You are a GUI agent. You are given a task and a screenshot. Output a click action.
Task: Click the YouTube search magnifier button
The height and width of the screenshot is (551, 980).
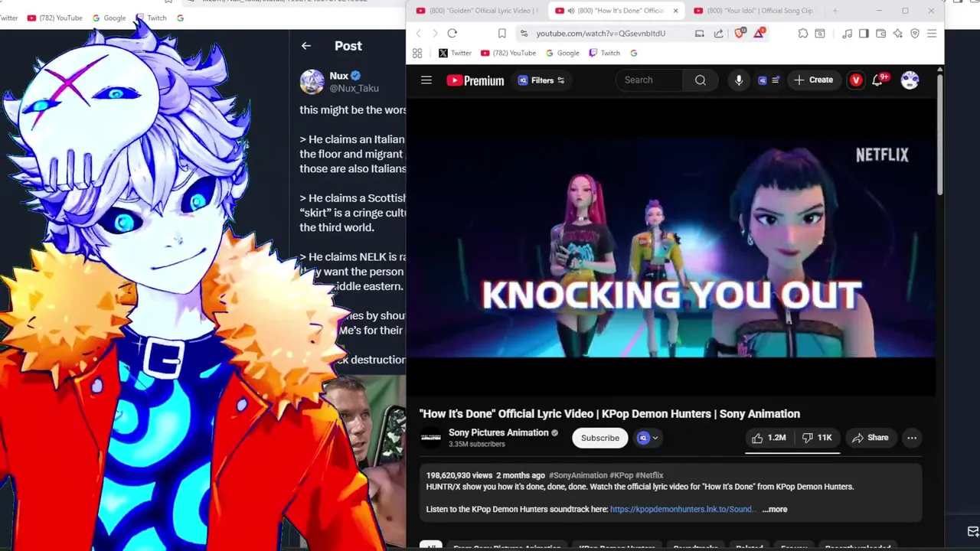[x=701, y=80]
